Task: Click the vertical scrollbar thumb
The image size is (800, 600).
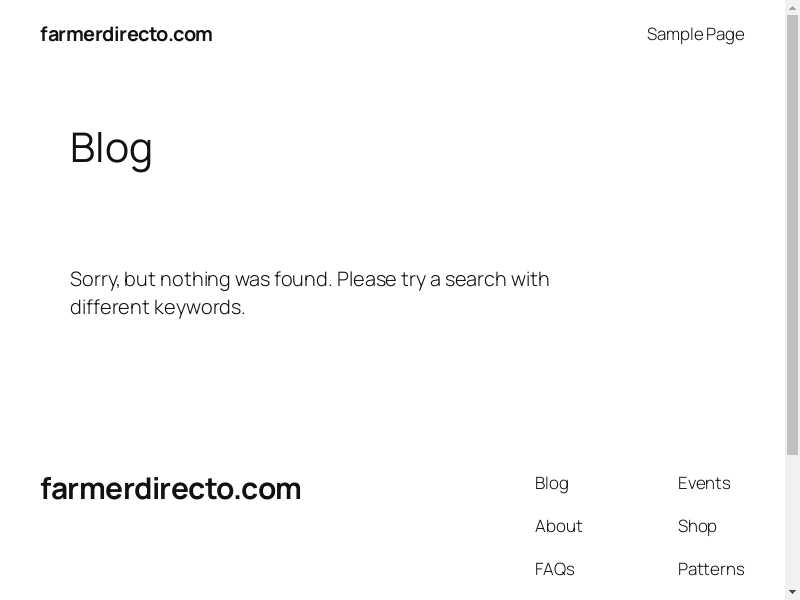Action: tap(792, 230)
